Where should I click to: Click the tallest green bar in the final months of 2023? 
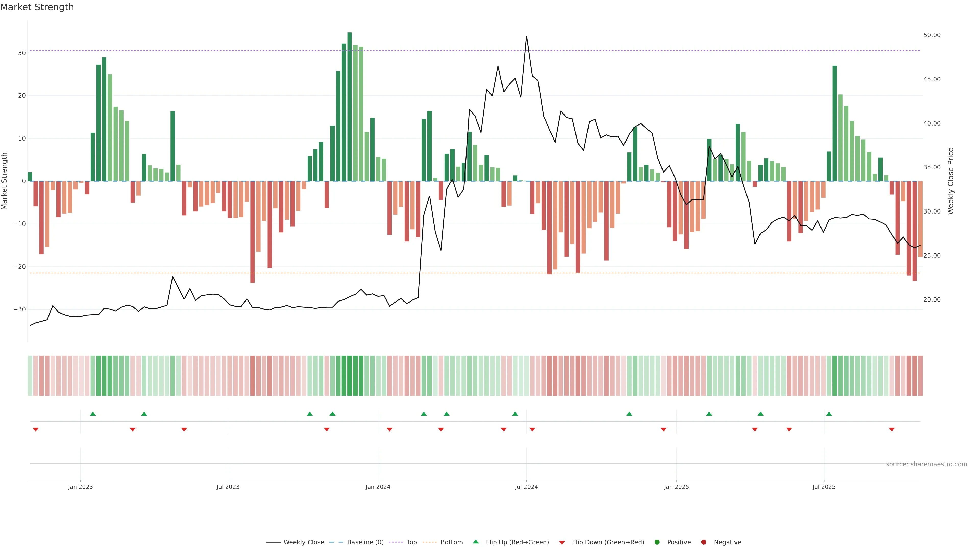tap(350, 106)
